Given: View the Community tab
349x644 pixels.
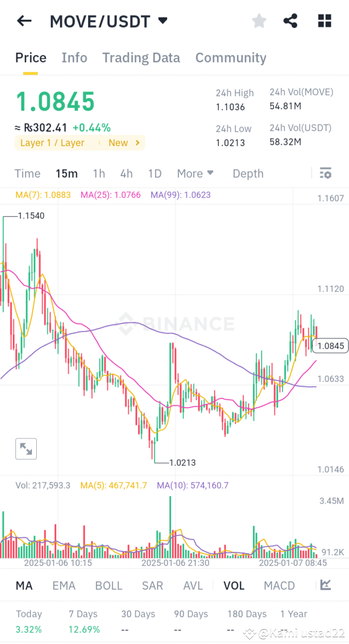Looking at the screenshot, I should 231,57.
